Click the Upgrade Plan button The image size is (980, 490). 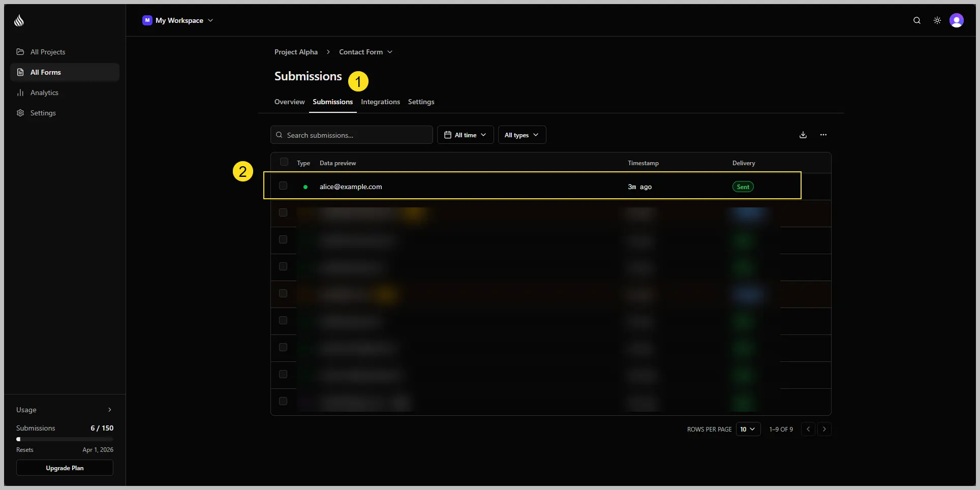[65, 468]
